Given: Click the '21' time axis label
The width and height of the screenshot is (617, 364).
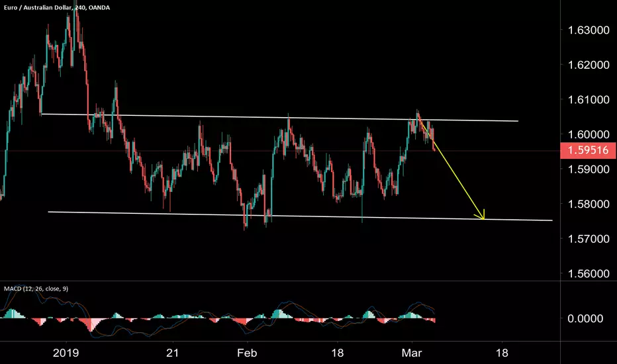Looking at the screenshot, I should 172,353.
